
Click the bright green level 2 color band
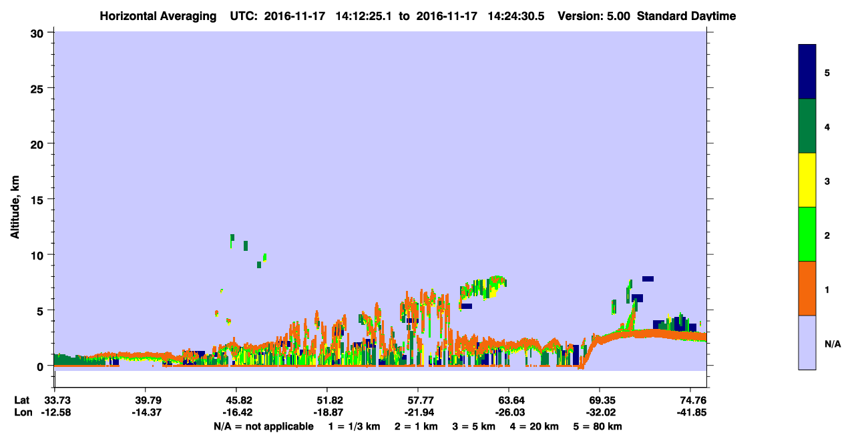click(x=807, y=234)
